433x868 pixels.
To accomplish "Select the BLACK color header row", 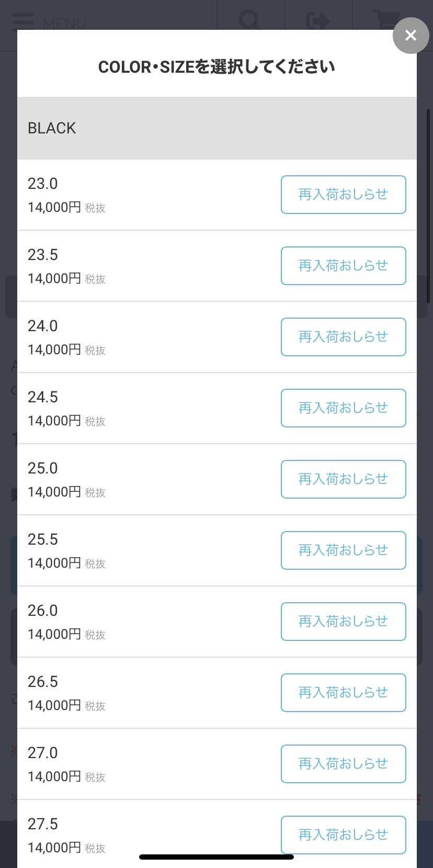I will (x=216, y=128).
